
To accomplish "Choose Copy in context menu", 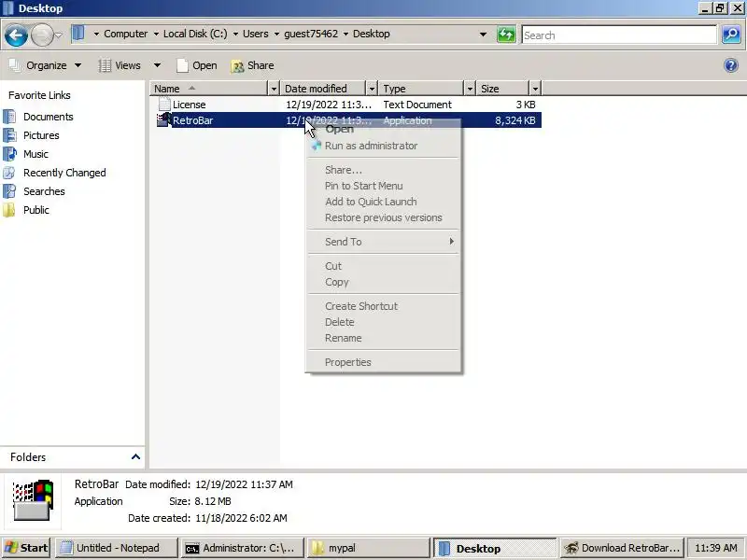I will (x=383, y=282).
